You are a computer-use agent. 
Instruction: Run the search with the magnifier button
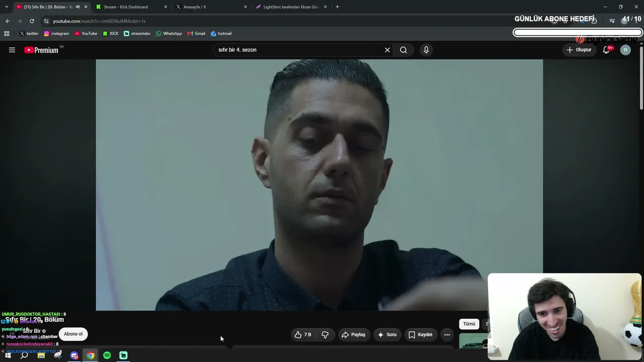[x=404, y=50]
